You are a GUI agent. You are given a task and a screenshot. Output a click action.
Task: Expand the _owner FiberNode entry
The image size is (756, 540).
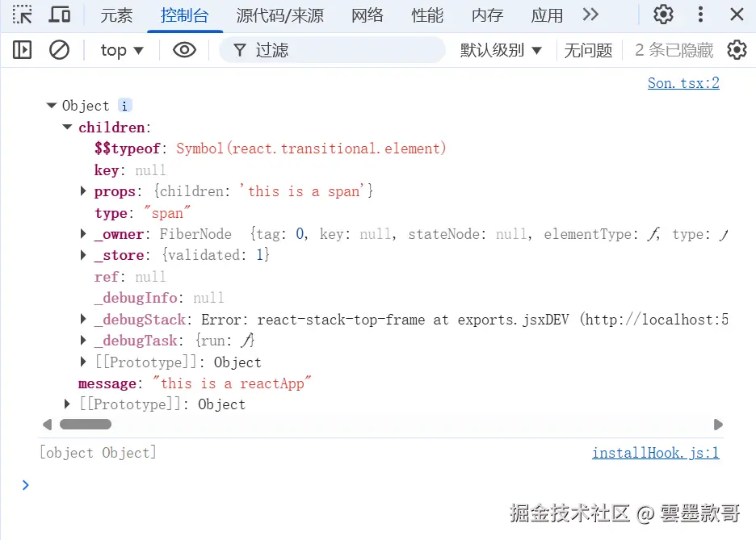click(83, 234)
